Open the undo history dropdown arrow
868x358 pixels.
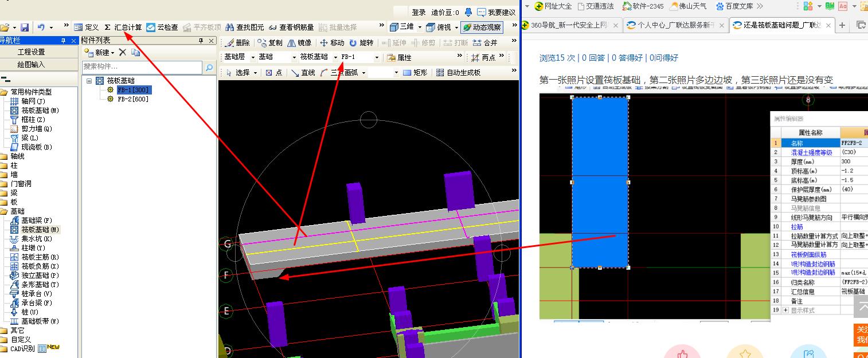51,27
